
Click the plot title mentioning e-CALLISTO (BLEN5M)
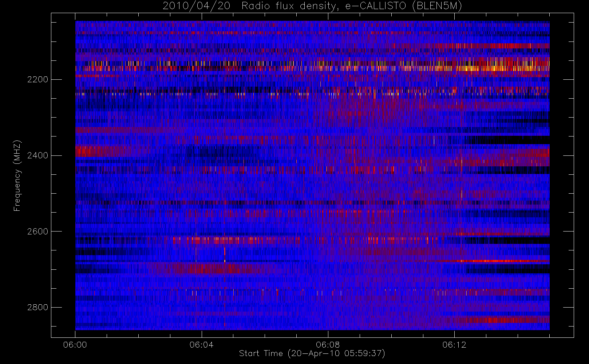[312, 6]
